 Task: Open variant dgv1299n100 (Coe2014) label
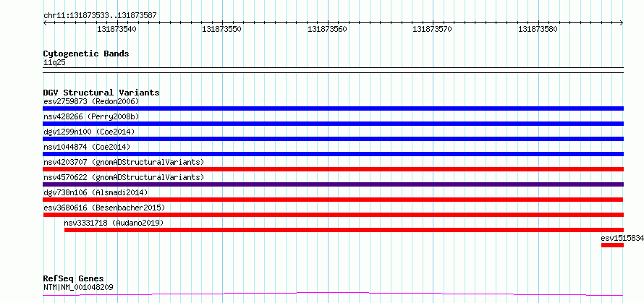(x=89, y=132)
